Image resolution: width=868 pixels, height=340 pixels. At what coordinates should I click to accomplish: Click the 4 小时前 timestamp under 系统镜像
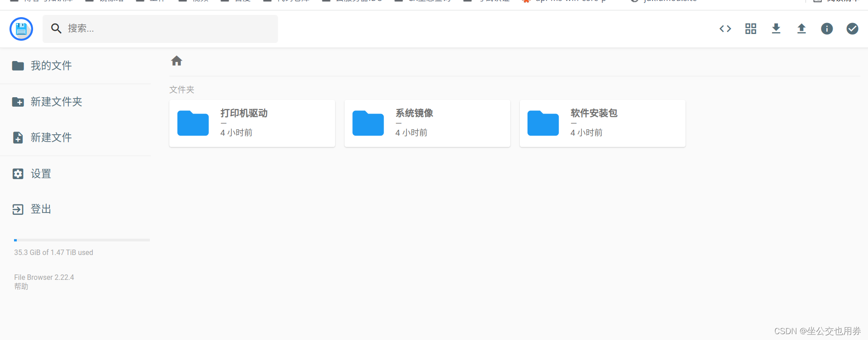412,132
